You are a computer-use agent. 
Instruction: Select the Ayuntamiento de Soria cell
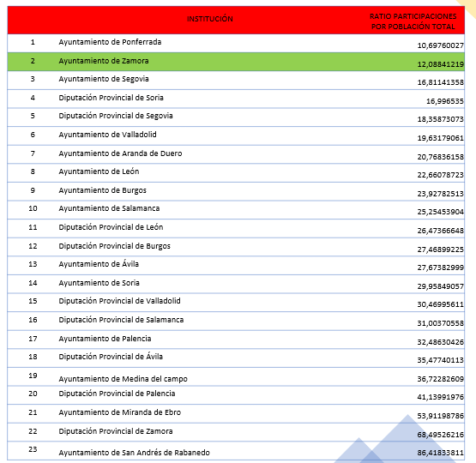pyautogui.click(x=99, y=283)
